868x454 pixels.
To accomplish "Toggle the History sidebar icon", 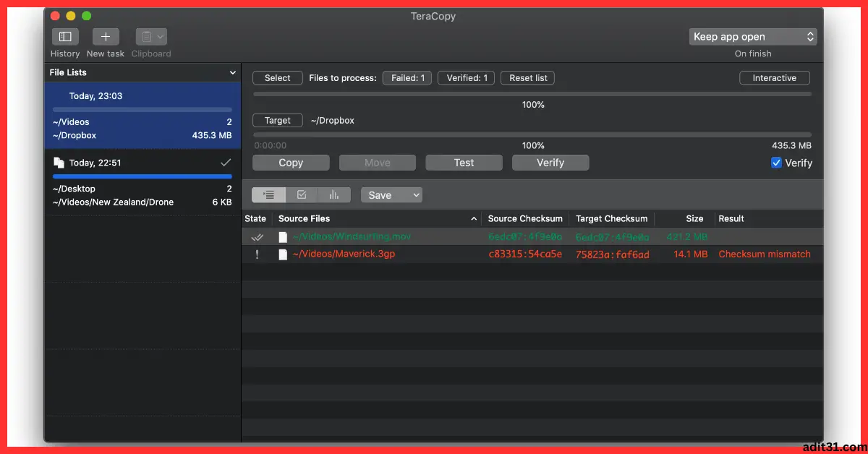I will (x=65, y=37).
